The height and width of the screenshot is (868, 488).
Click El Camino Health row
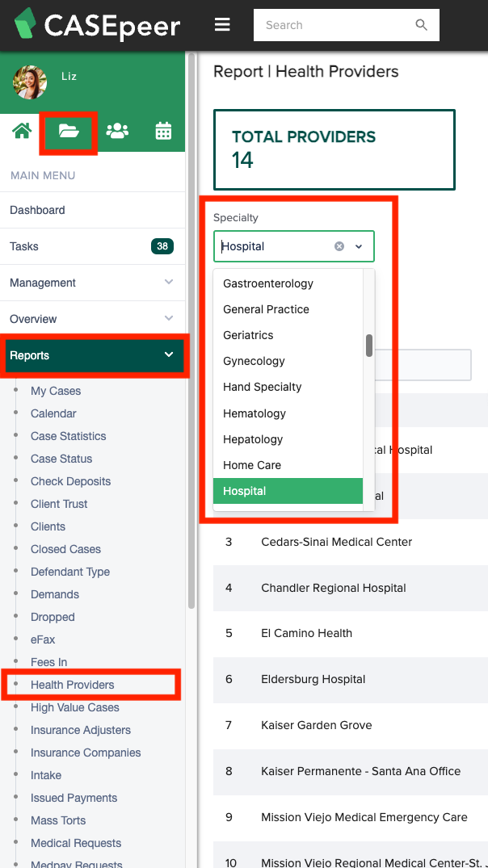coord(351,633)
